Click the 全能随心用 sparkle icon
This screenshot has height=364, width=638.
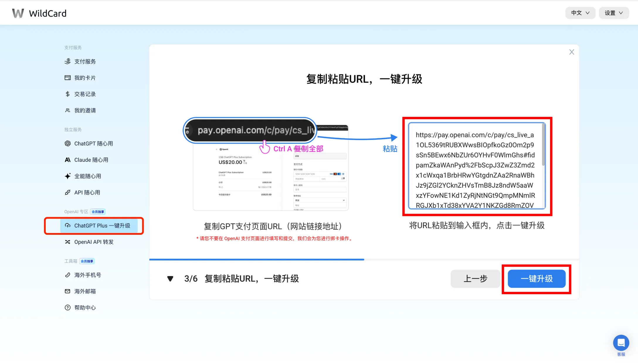point(68,176)
